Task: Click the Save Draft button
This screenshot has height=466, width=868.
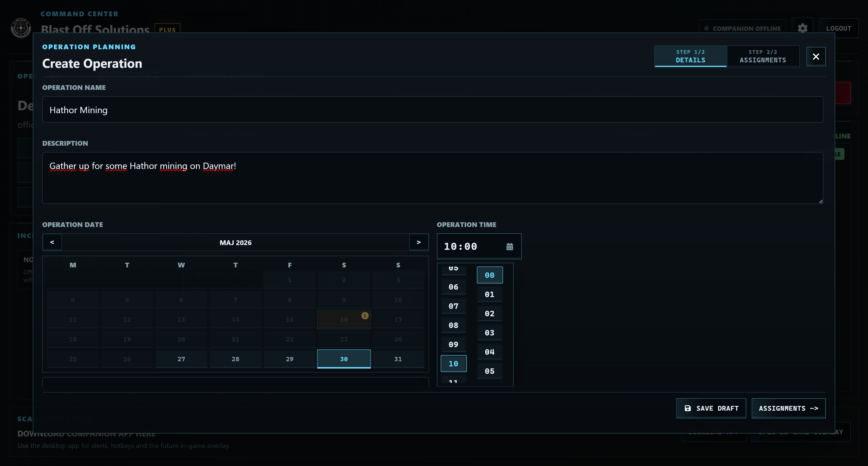Action: coord(711,408)
